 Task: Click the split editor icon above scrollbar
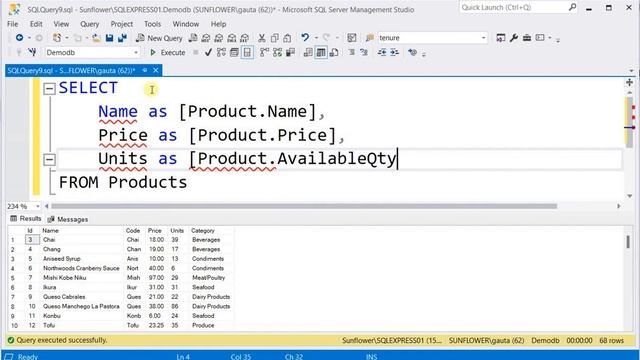tap(629, 82)
